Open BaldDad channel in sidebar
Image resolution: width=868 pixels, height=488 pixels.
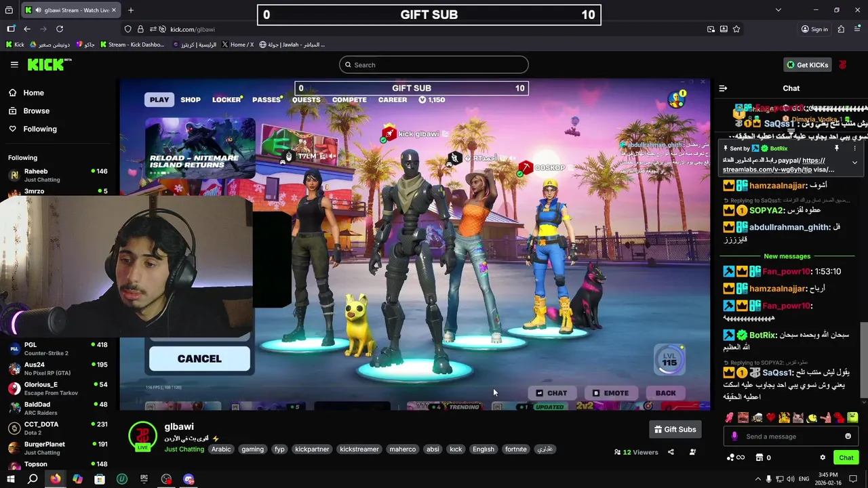point(58,408)
